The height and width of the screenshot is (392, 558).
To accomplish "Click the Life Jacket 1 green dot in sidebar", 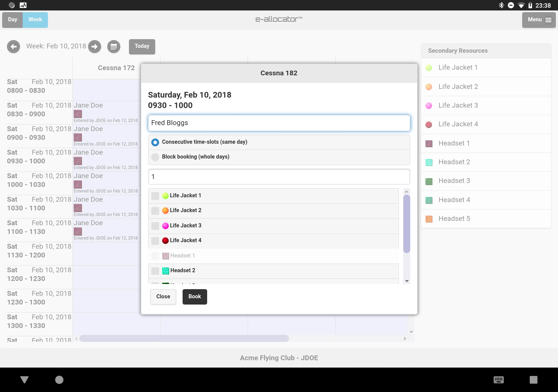I will pos(429,68).
